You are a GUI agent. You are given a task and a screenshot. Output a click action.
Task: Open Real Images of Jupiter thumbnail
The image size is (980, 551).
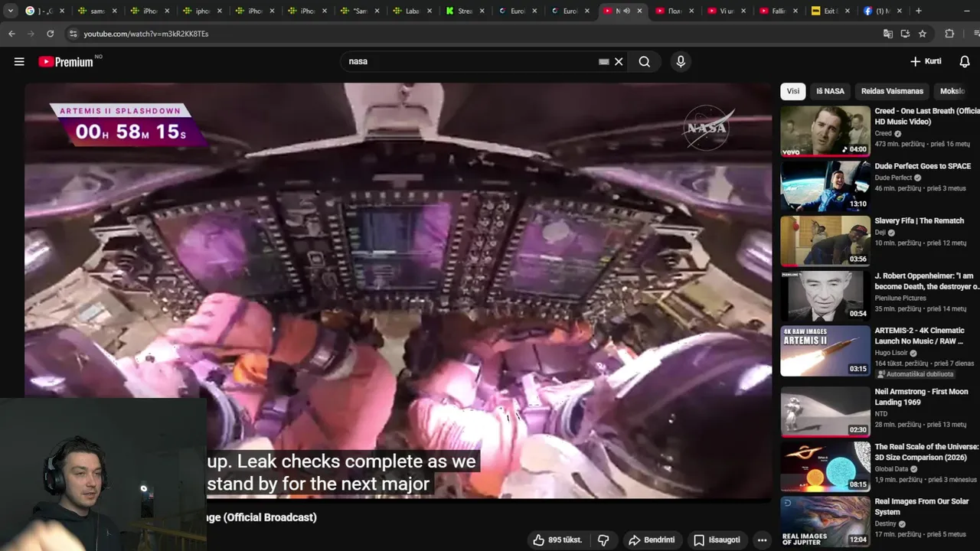tap(825, 522)
